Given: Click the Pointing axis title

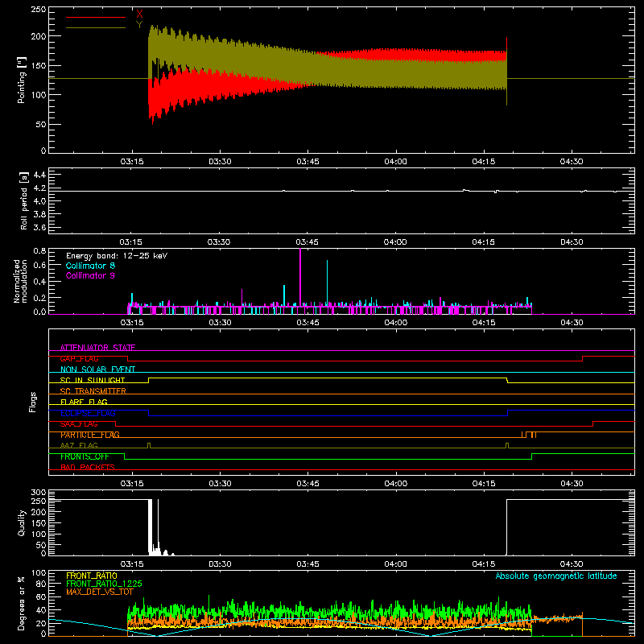Looking at the screenshot, I should [22, 80].
